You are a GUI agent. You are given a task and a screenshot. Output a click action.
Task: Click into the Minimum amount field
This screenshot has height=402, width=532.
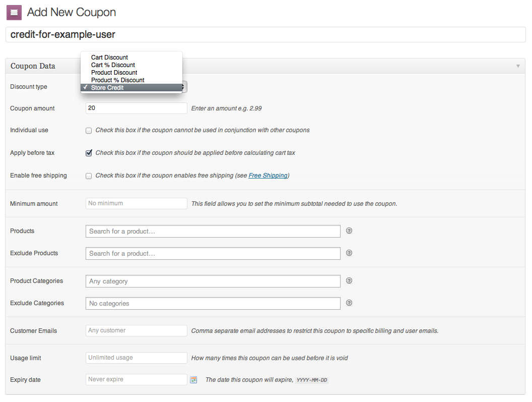click(136, 203)
